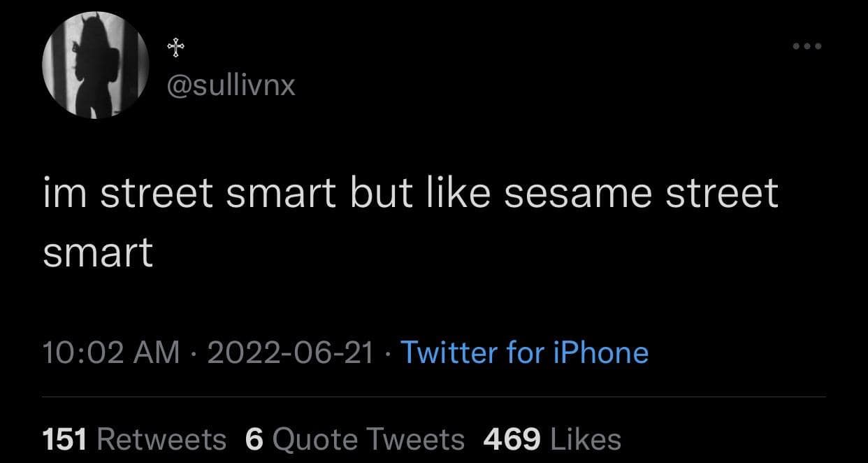Click the number 151 retweet count
The image size is (868, 463).
(x=64, y=439)
